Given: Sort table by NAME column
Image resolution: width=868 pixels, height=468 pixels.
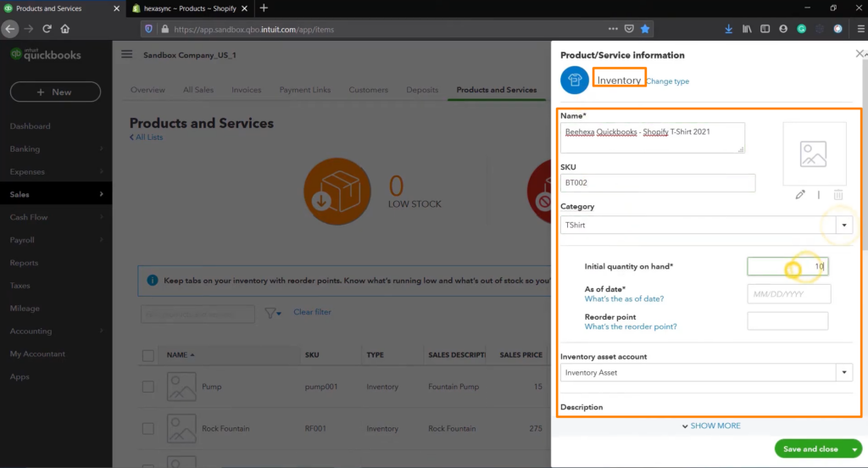Looking at the screenshot, I should 181,354.
